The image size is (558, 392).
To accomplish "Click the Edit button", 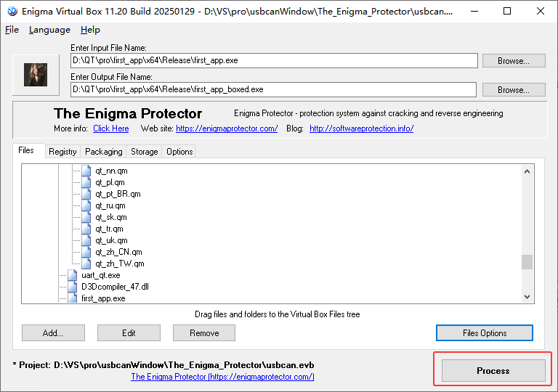I will [129, 333].
